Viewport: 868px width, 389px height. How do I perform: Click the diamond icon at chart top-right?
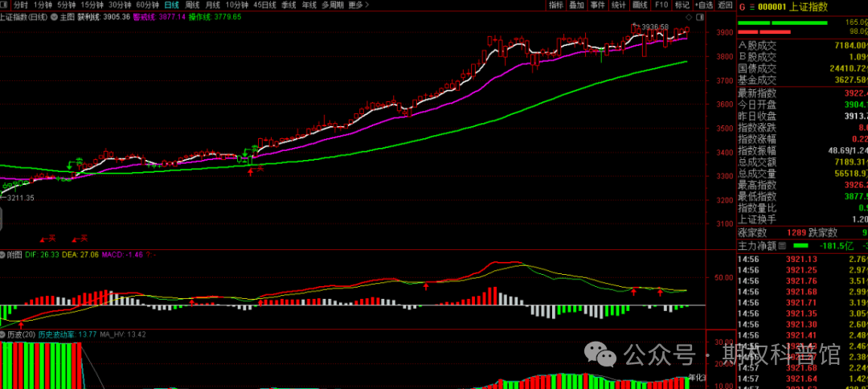[689, 17]
